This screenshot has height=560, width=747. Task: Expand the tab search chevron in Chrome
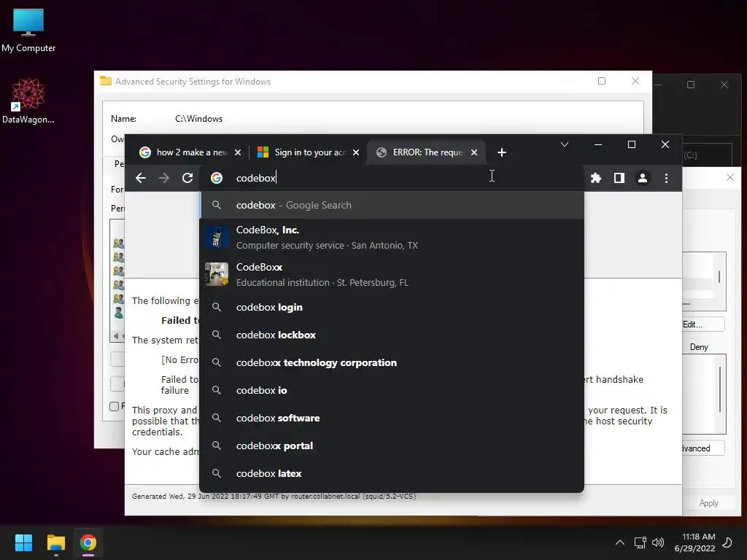click(565, 144)
